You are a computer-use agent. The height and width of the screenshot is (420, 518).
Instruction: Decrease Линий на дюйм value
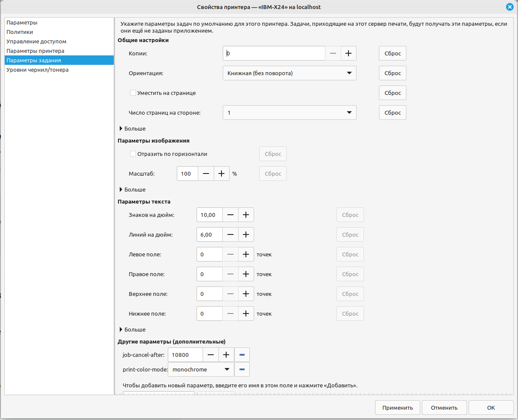(230, 234)
